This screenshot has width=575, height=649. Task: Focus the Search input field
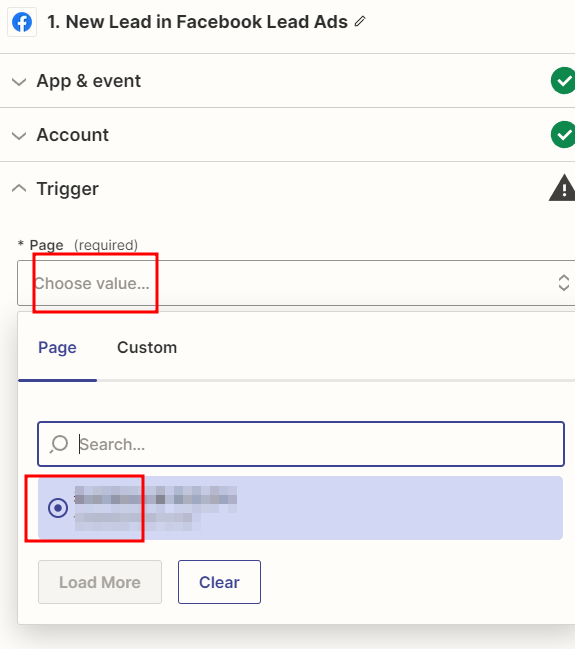point(301,444)
